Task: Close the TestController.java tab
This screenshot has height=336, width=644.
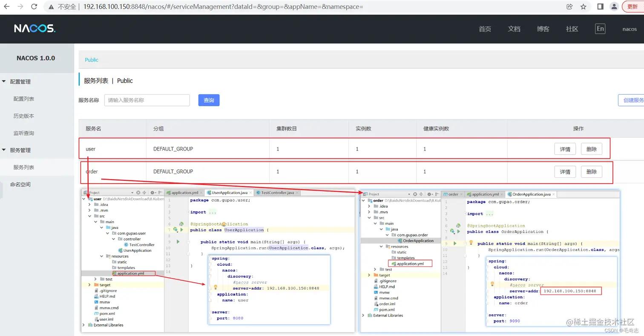Action: (297, 193)
